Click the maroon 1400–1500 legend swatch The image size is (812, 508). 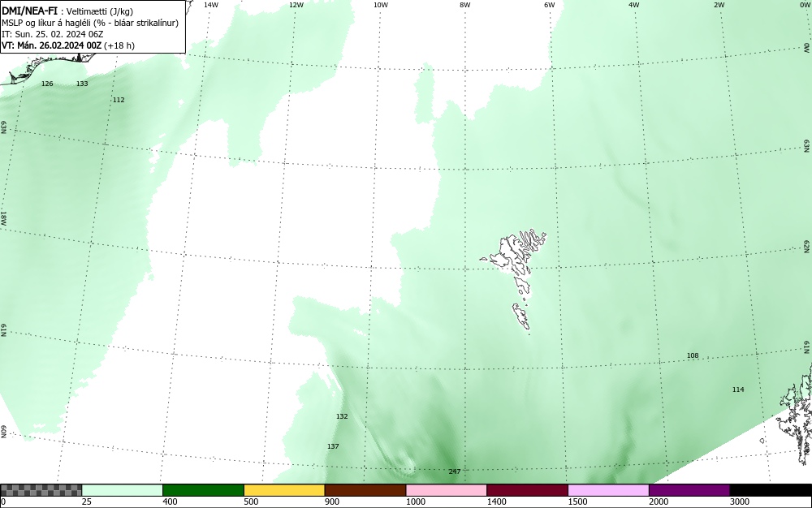click(x=527, y=490)
